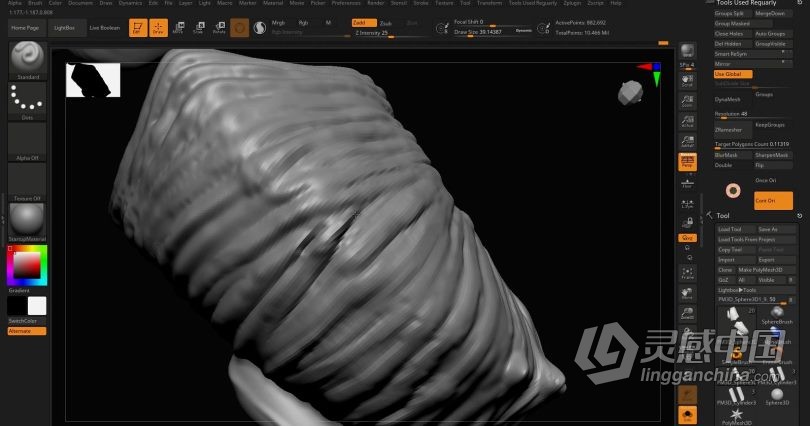
Task: Click the Frame mesh icon
Action: 687,273
